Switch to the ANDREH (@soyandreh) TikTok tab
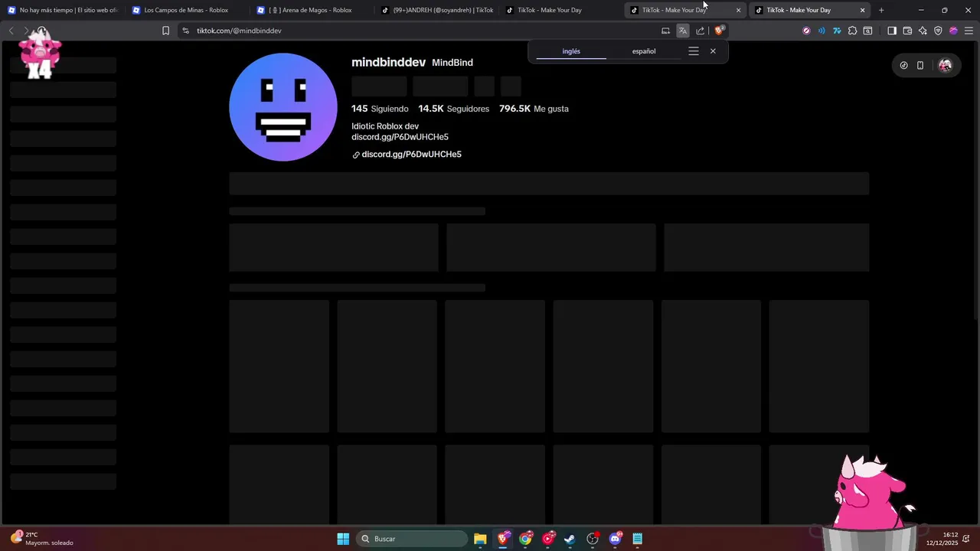 click(x=437, y=10)
